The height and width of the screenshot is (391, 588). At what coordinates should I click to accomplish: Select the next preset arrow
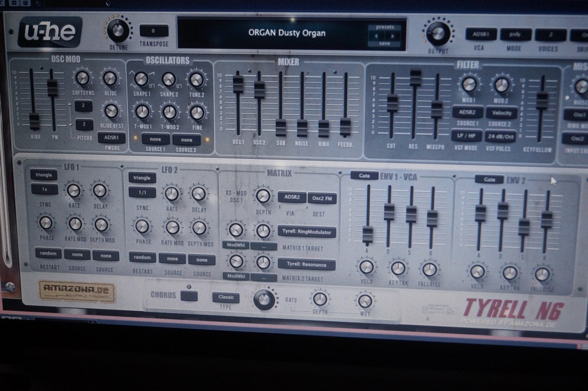pyautogui.click(x=392, y=36)
